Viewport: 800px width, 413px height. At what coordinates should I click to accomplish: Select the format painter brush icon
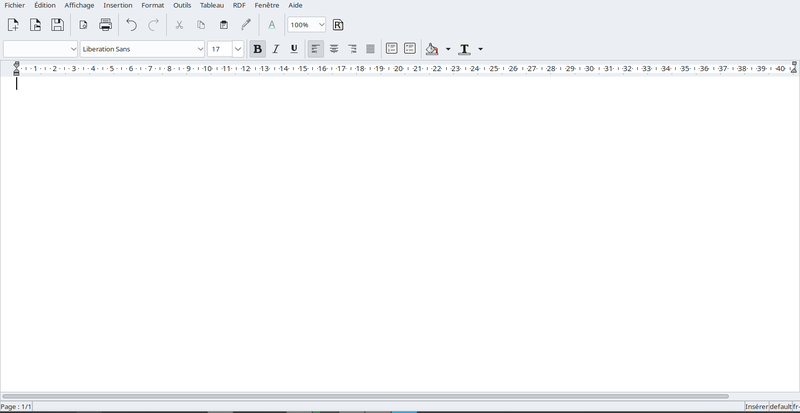246,25
